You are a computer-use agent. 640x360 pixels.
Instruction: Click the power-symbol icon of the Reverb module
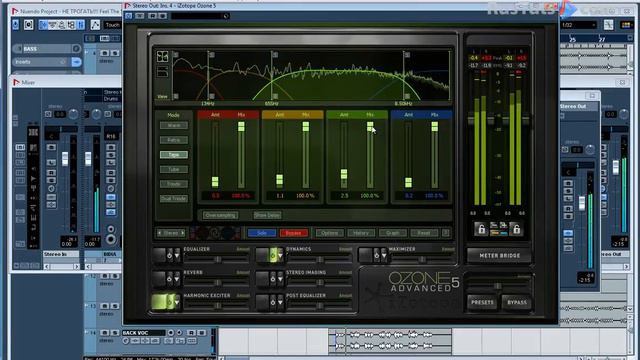coord(169,279)
